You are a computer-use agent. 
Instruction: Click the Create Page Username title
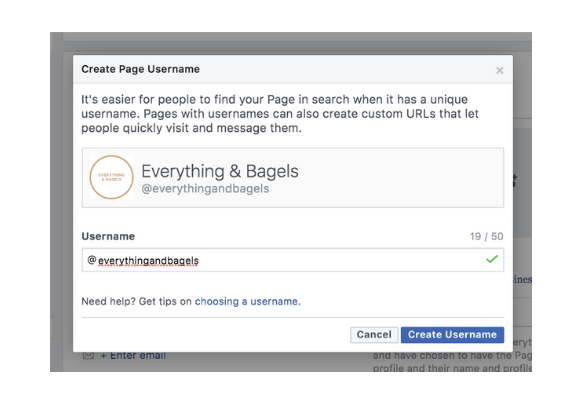[140, 69]
